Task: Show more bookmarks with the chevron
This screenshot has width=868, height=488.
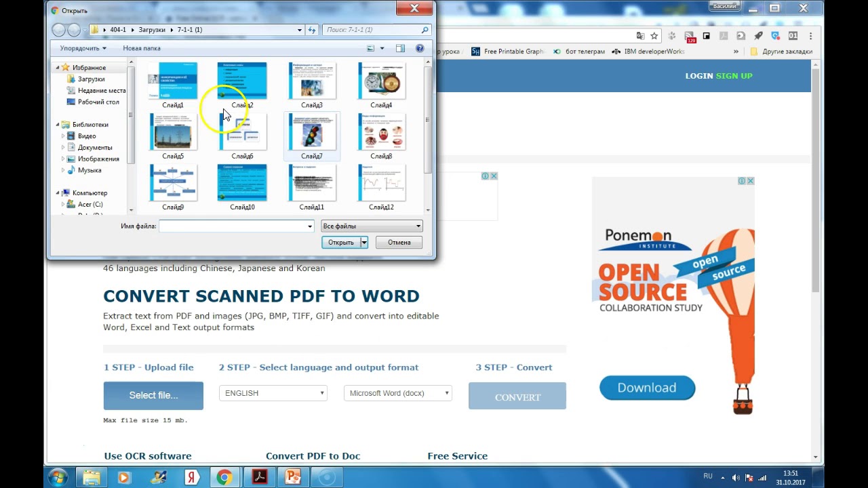Action: 736,52
